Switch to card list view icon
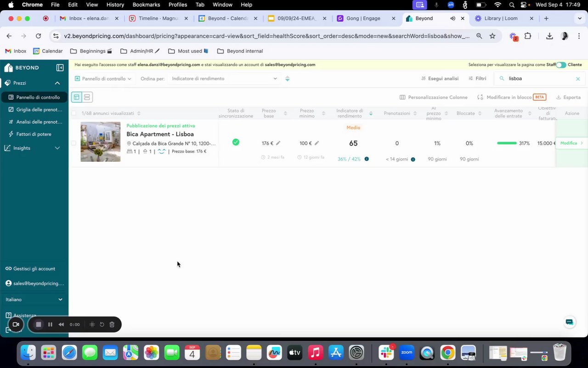Screen dimensions: 588x368 (x=87, y=97)
